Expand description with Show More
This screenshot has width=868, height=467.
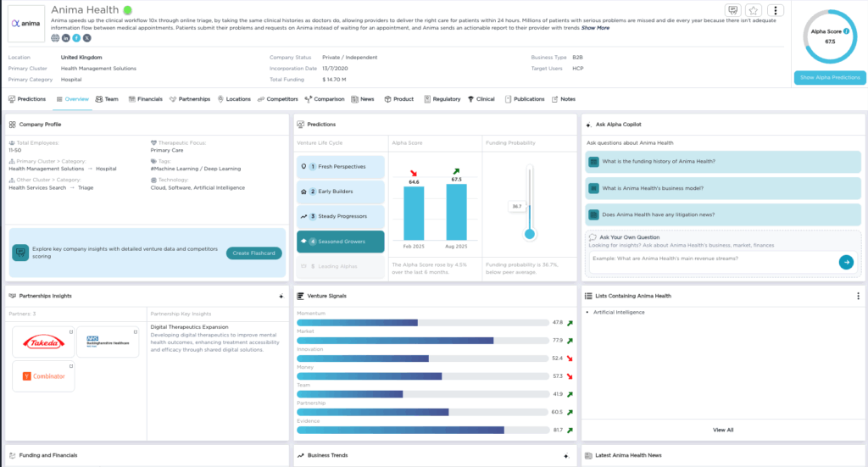(x=595, y=28)
